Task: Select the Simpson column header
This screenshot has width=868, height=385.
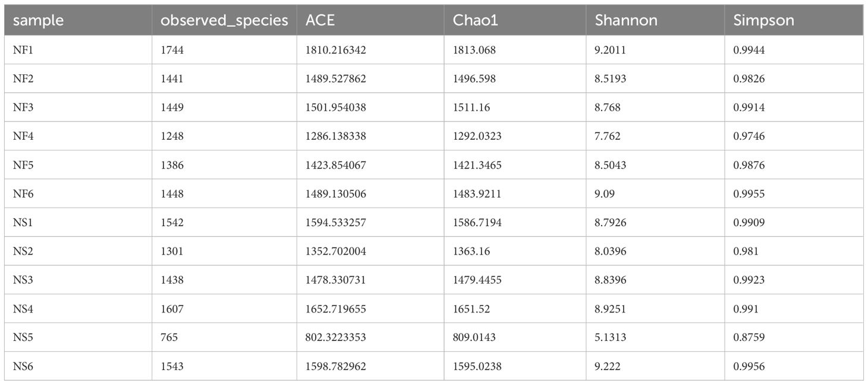Action: (763, 20)
